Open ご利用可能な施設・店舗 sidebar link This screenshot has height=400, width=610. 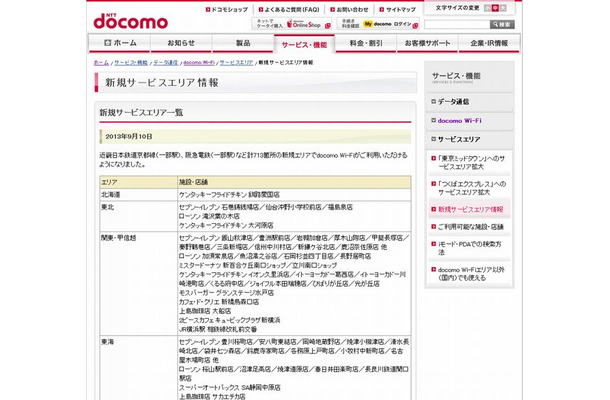pyautogui.click(x=468, y=226)
